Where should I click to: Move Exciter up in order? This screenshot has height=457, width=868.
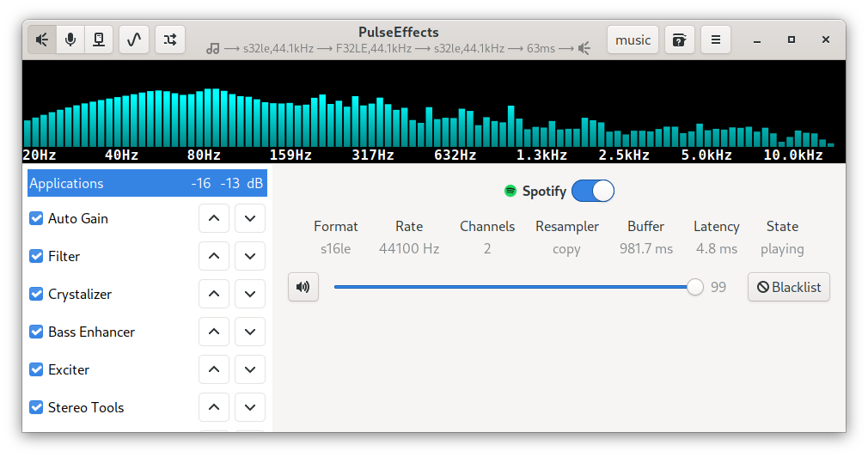tap(214, 369)
